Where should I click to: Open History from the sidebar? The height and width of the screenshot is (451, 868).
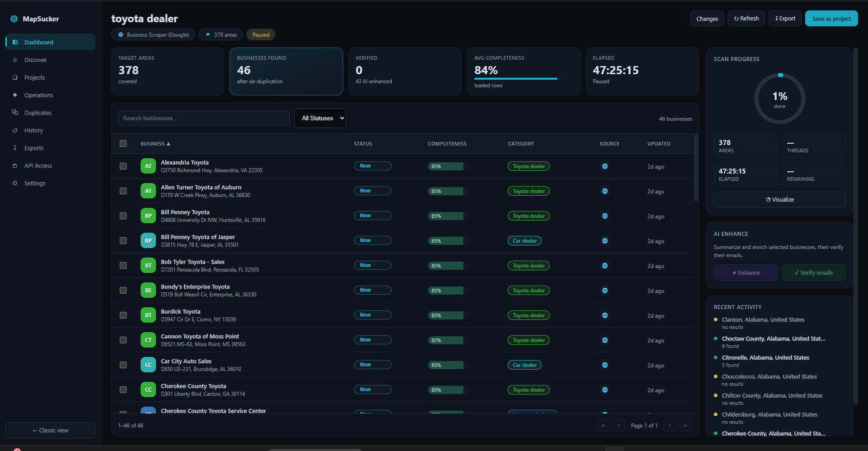point(50,131)
